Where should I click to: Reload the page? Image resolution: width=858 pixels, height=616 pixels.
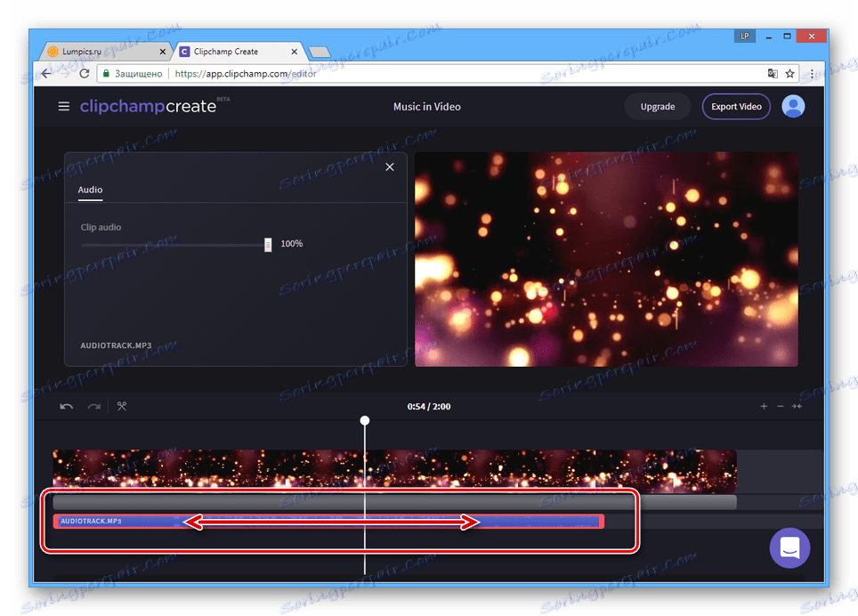85,73
